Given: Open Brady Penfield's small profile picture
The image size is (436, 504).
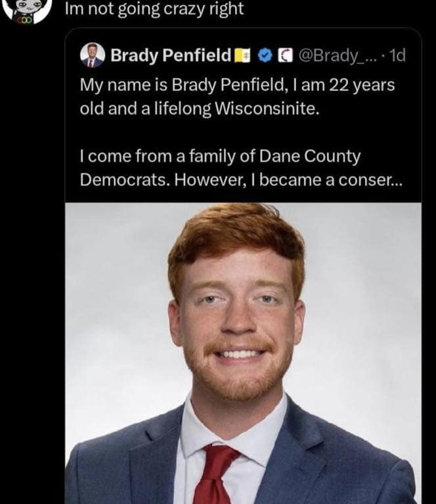Looking at the screenshot, I should (x=92, y=55).
